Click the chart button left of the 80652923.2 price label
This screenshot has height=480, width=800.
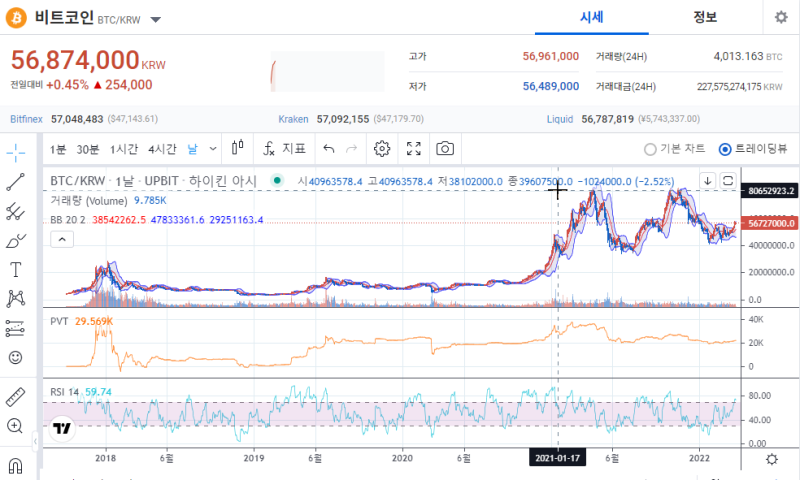point(728,181)
